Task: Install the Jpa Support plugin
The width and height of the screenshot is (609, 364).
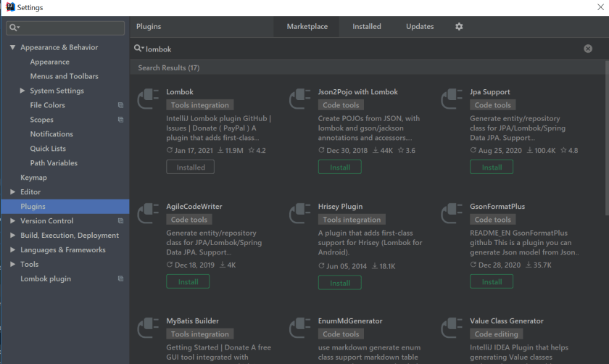Action: tap(492, 167)
